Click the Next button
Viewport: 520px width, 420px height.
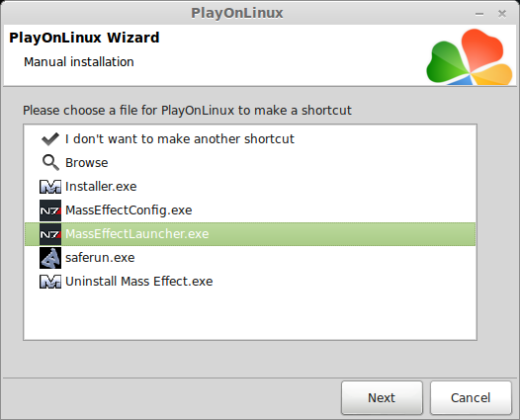tap(382, 397)
